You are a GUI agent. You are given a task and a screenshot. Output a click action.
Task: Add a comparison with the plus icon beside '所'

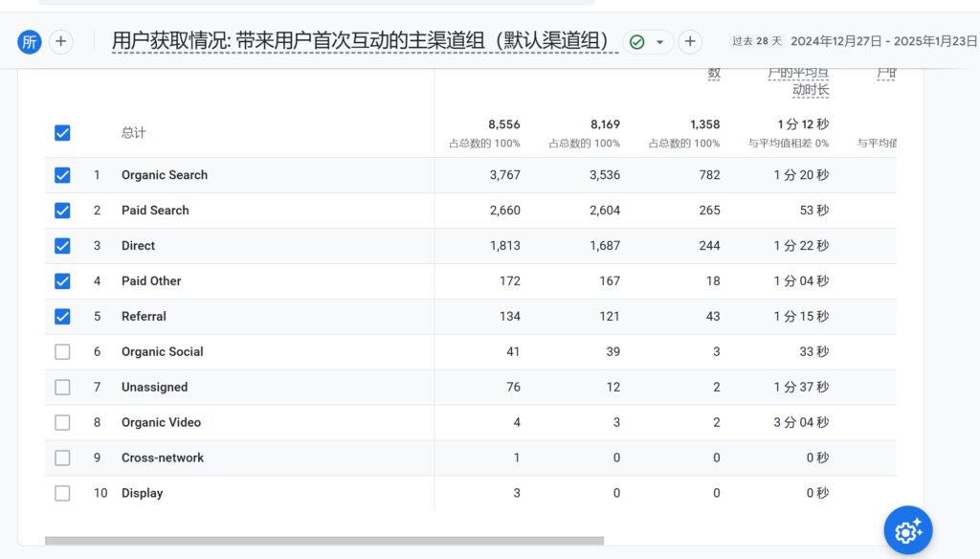[x=61, y=41]
